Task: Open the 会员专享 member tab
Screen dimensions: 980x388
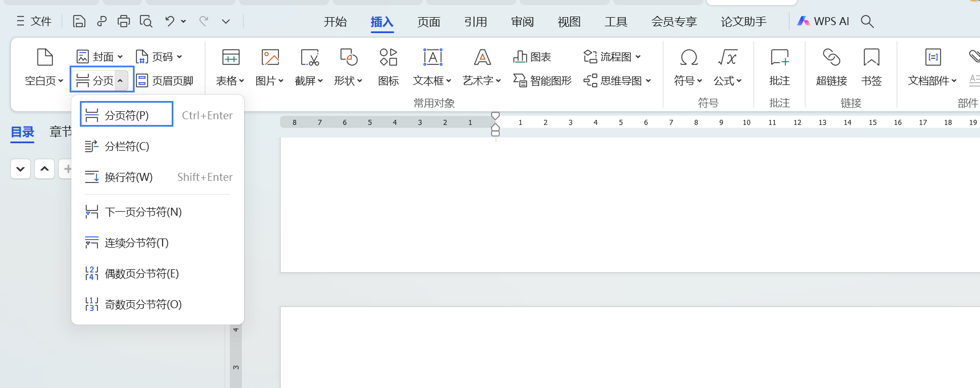Action: click(674, 22)
